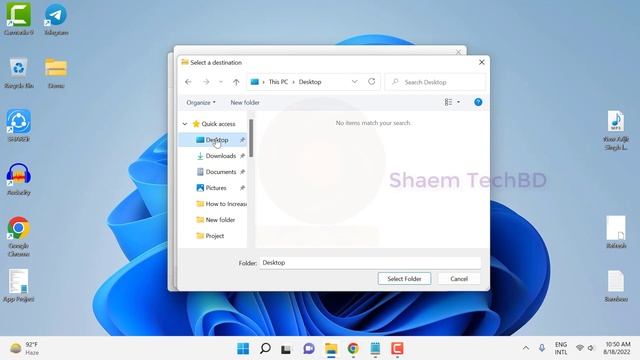Collapse the Quick access tree node
640x360 pixels.
185,124
